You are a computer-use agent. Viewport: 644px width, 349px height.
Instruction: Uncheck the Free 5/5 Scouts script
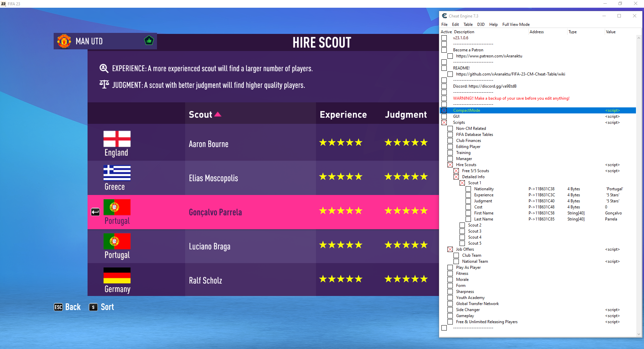(x=456, y=171)
